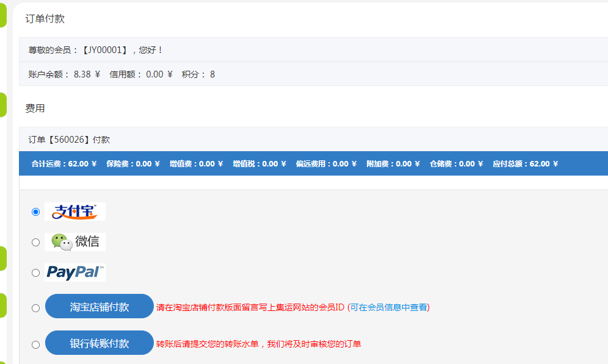Click the 信用额 0.00 ¥ text
The image size is (608, 364).
(141, 74)
